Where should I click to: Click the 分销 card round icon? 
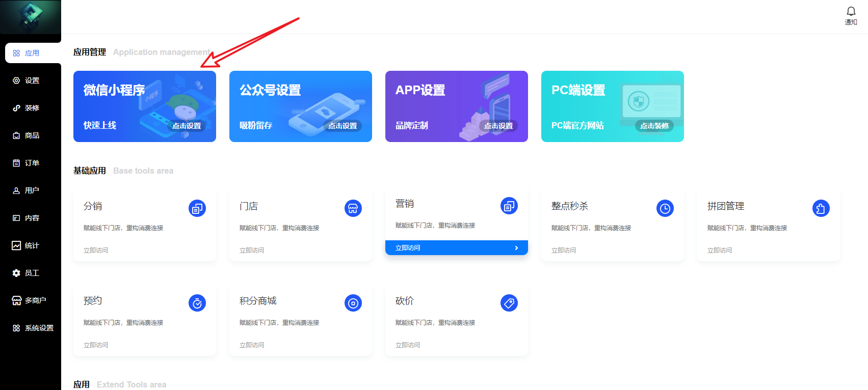coord(197,208)
